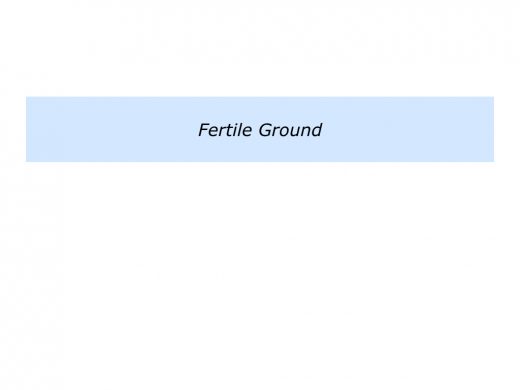Click the capital 'F' in Fertile
This screenshot has width=520, height=390.
click(203, 130)
